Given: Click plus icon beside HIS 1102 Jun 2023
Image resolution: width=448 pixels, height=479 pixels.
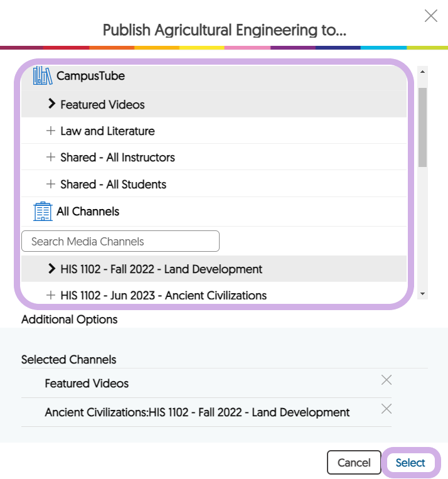Looking at the screenshot, I should (51, 295).
